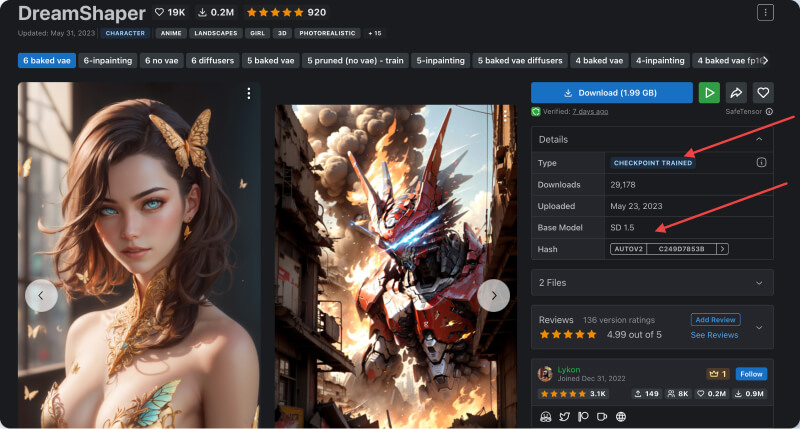Open the three-dot menu on portrait image
This screenshot has width=800, height=429.
249,94
